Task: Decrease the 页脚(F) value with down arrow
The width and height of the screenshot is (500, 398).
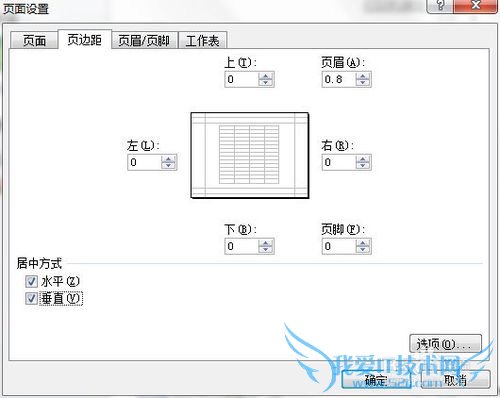Action: tap(363, 250)
